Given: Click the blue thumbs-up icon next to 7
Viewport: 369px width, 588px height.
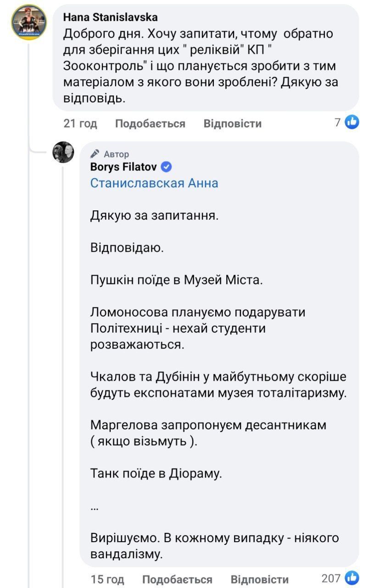Looking at the screenshot, I should click(x=352, y=122).
